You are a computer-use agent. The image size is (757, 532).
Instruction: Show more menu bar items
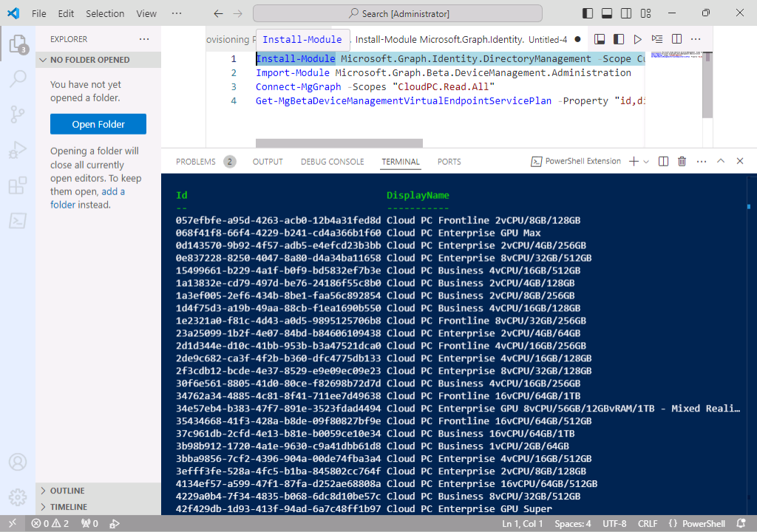177,13
